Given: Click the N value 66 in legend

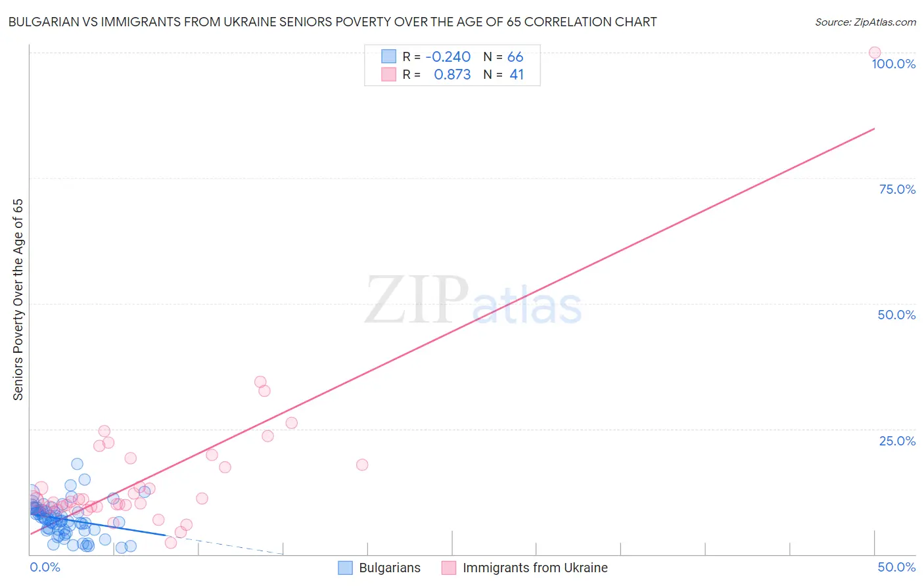Looking at the screenshot, I should pyautogui.click(x=515, y=56).
